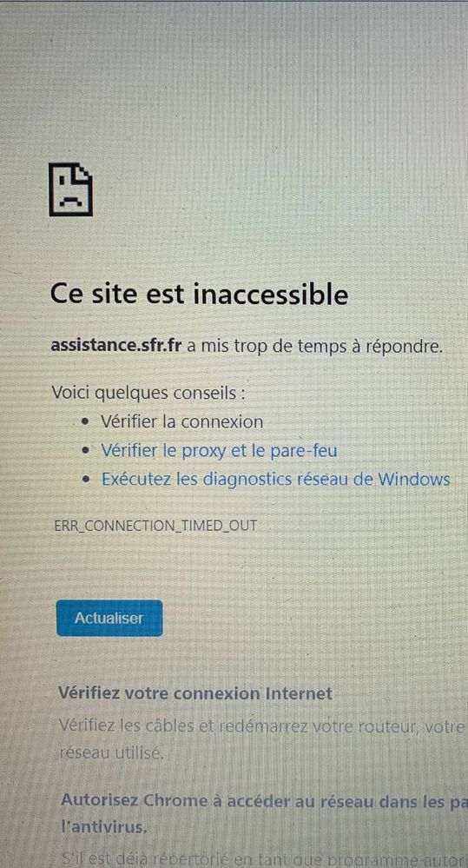
Task: Click the "Voici quelques conseils :" line
Action: [148, 393]
